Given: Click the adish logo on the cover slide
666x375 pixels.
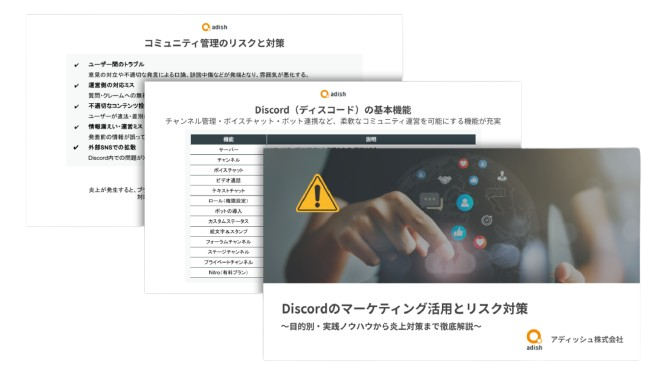Looking at the screenshot, I should [x=534, y=340].
